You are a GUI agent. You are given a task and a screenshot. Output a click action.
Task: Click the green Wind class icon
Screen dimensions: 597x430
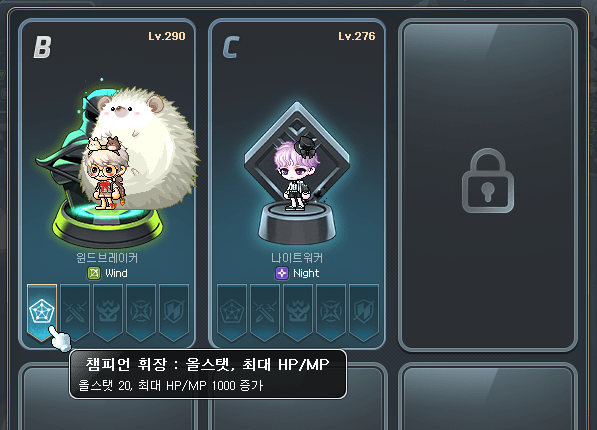pyautogui.click(x=94, y=273)
